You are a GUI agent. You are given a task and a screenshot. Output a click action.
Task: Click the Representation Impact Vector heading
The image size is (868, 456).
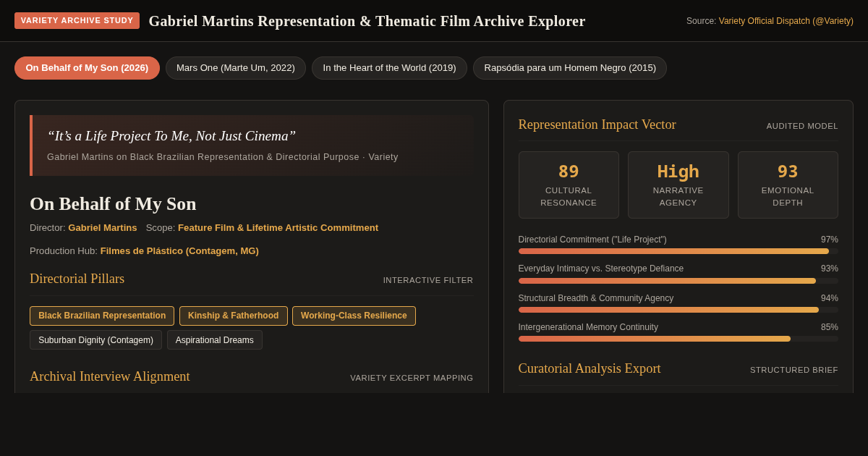[597, 124]
